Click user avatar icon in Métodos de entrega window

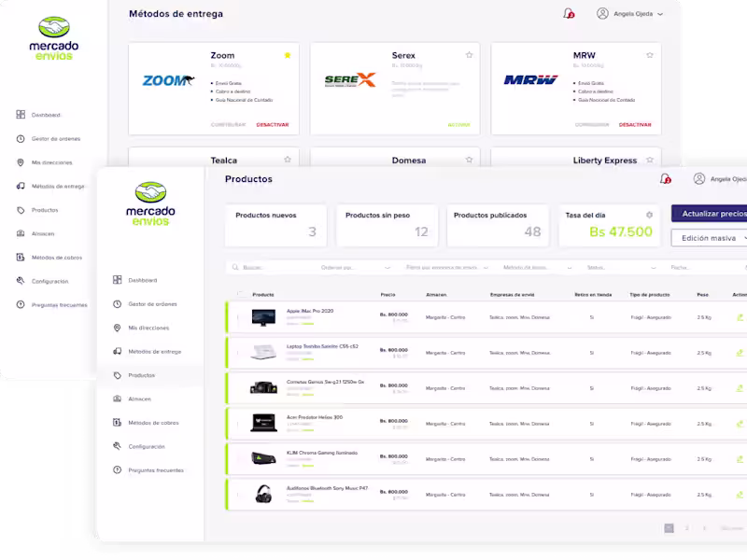coord(602,14)
